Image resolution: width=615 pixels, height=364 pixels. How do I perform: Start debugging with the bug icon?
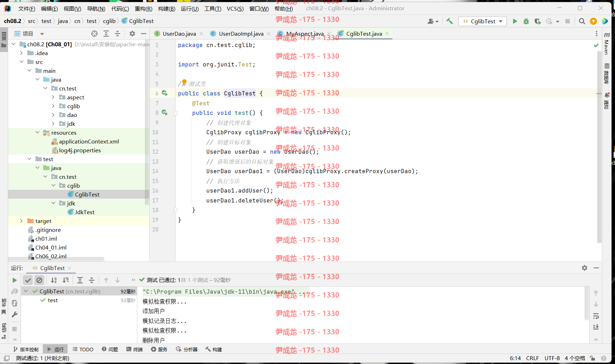point(526,21)
